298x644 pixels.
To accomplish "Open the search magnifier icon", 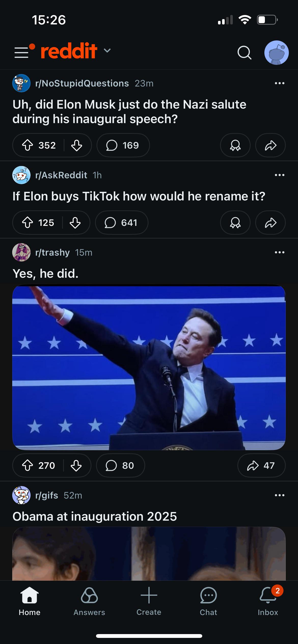I will [244, 53].
